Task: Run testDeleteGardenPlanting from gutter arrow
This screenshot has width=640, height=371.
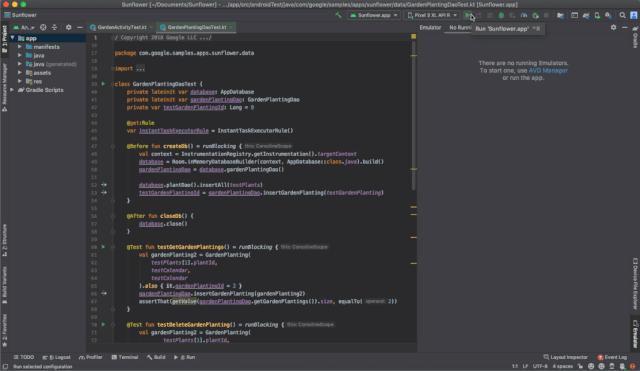Action: [103, 324]
